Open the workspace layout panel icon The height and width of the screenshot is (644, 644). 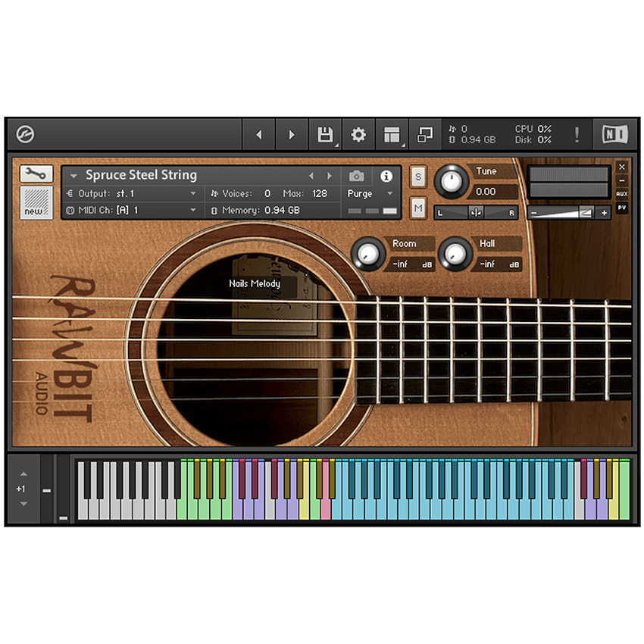click(x=392, y=134)
